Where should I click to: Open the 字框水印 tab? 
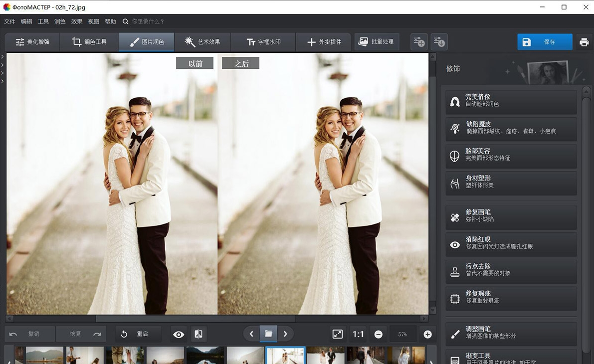tap(263, 42)
